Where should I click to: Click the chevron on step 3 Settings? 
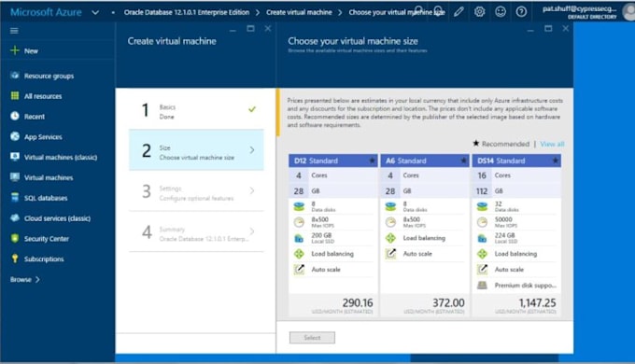[x=252, y=190]
